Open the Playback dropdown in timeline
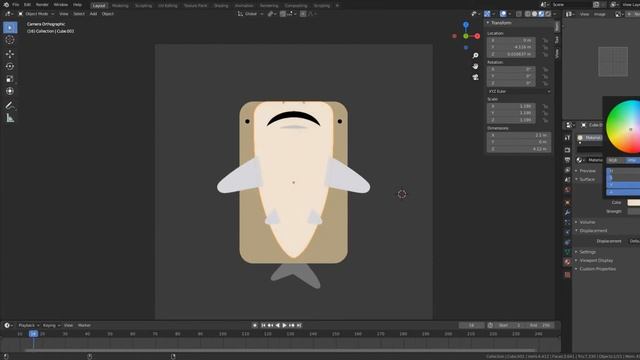 [x=28, y=325]
